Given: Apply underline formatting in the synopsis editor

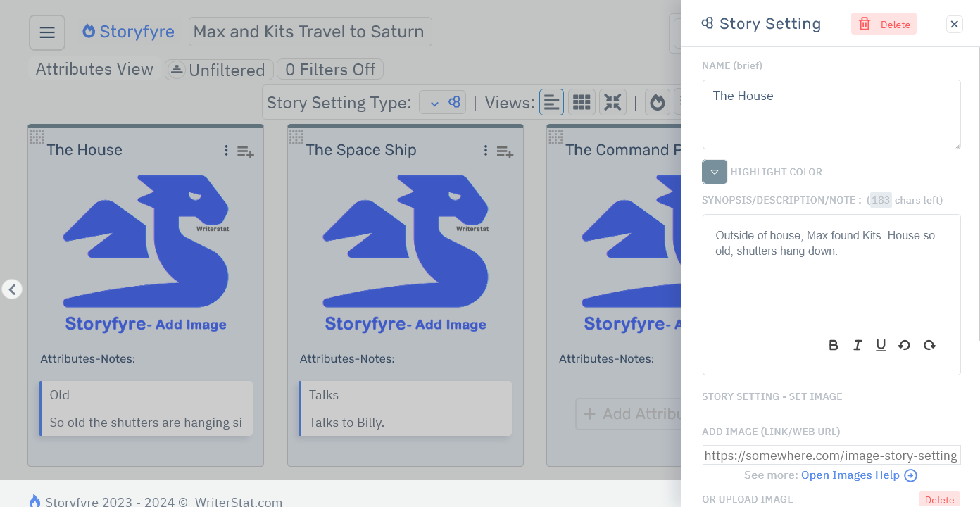Looking at the screenshot, I should [881, 345].
